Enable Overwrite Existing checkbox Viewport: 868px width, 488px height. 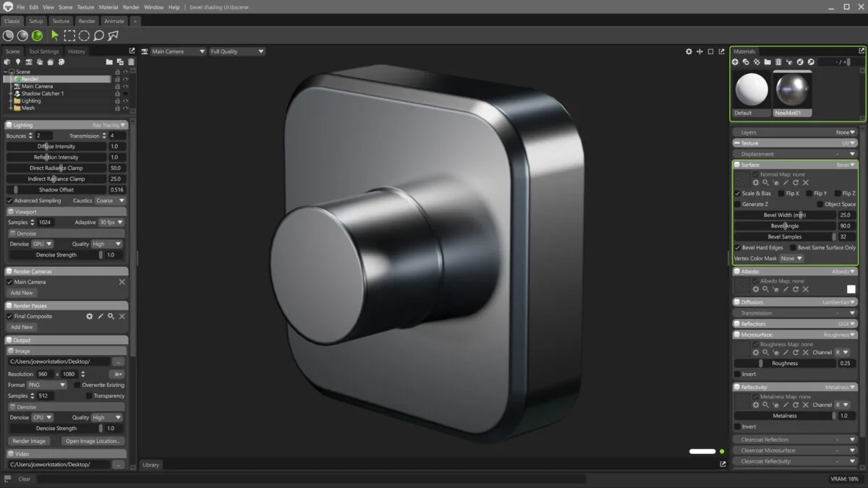pyautogui.click(x=77, y=385)
